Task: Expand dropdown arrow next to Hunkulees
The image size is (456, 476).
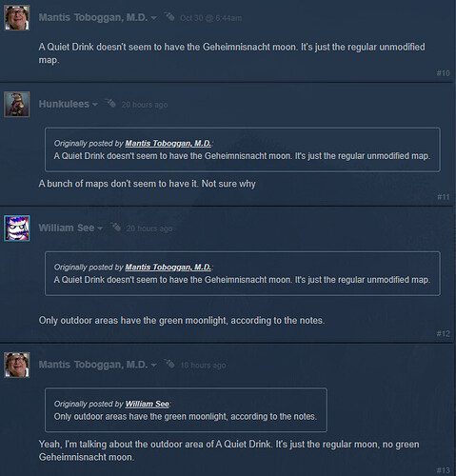Action: coord(95,105)
